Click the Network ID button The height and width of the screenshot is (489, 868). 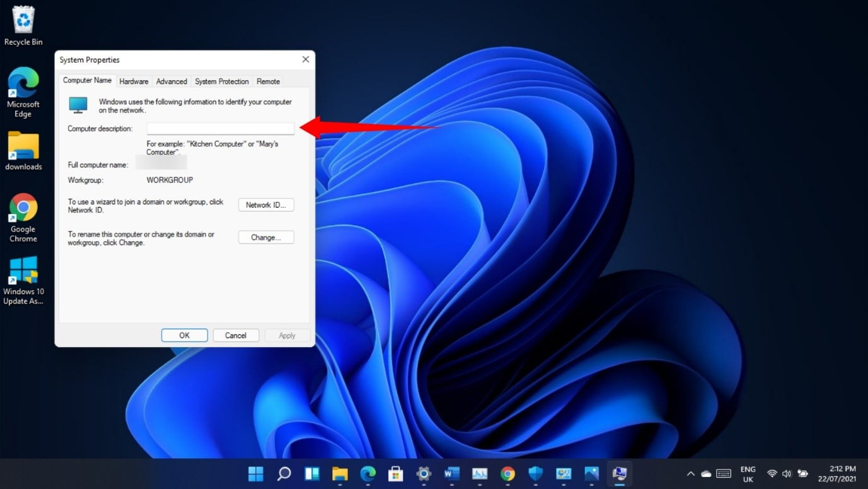click(265, 204)
